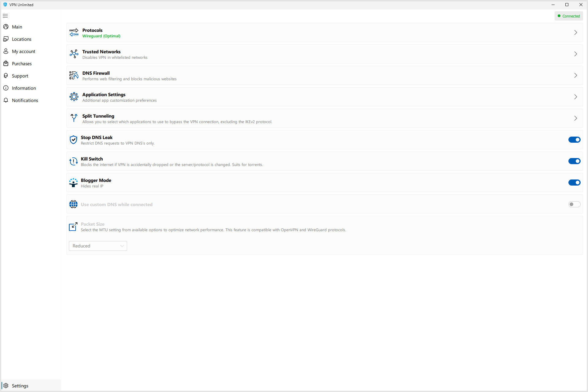The width and height of the screenshot is (588, 392).
Task: Click the Kill Switch refresh icon
Action: click(x=73, y=161)
